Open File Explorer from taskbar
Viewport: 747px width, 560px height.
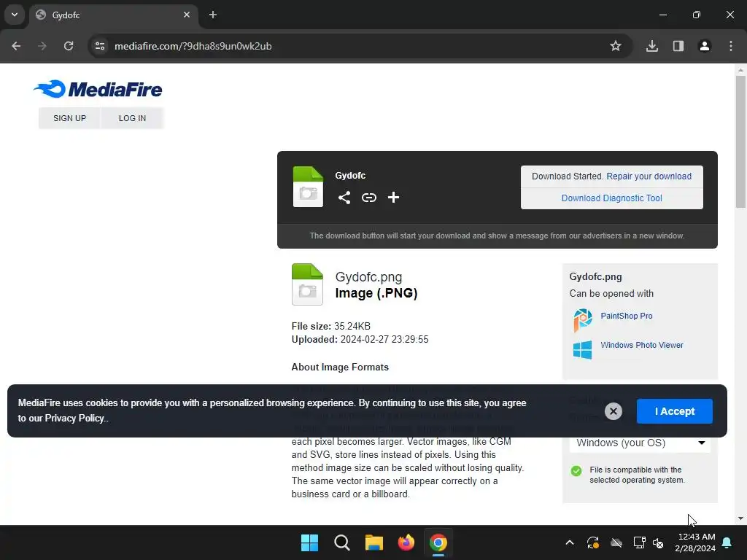click(x=374, y=542)
